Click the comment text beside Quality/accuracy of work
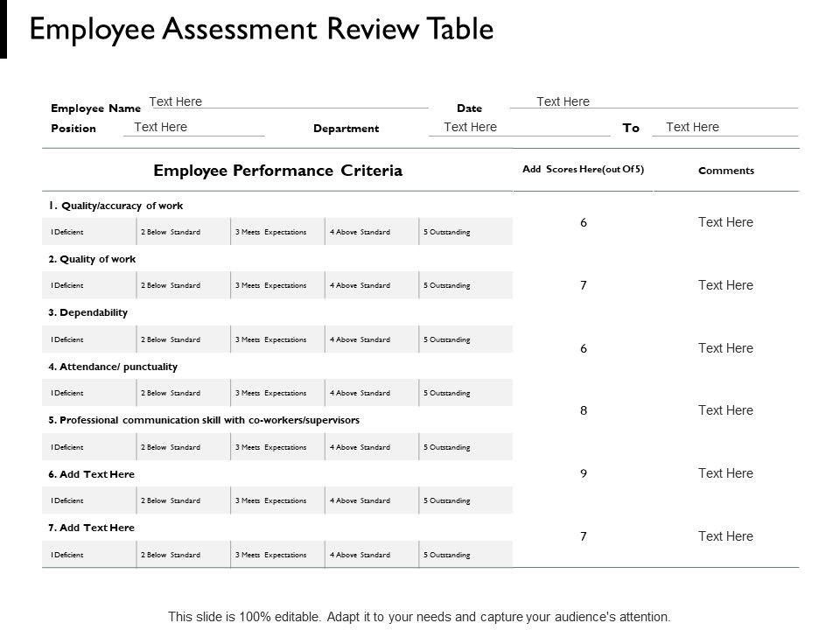This screenshot has height=630, width=840. [725, 222]
